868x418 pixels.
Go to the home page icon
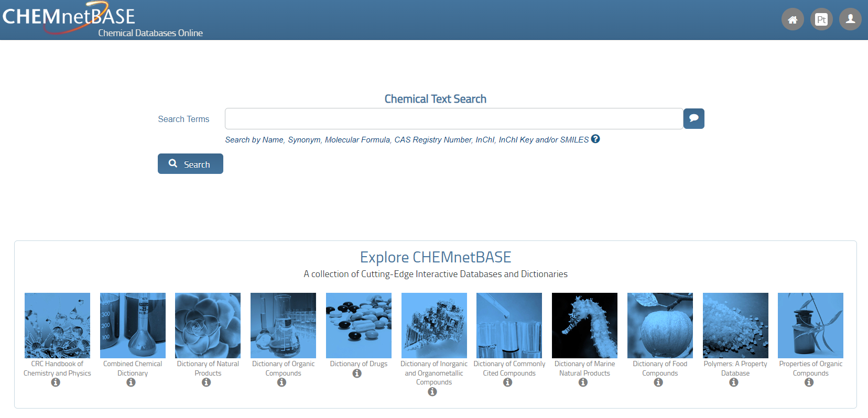point(793,19)
